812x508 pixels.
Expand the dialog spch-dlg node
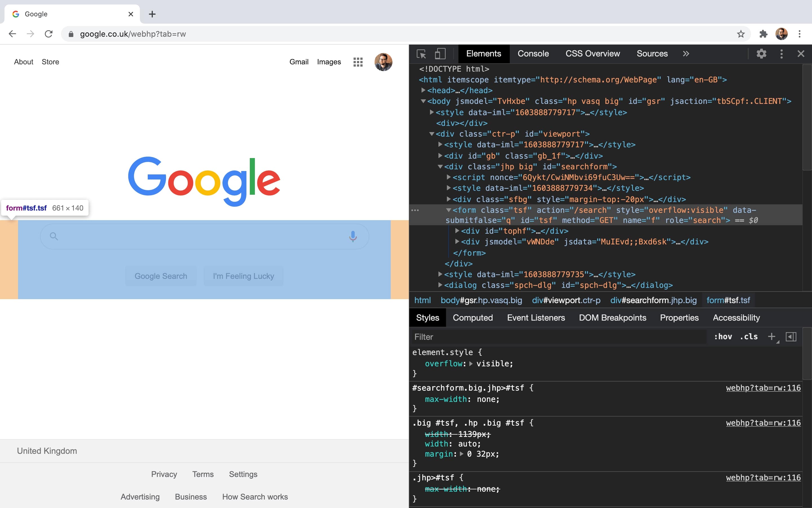pyautogui.click(x=440, y=285)
